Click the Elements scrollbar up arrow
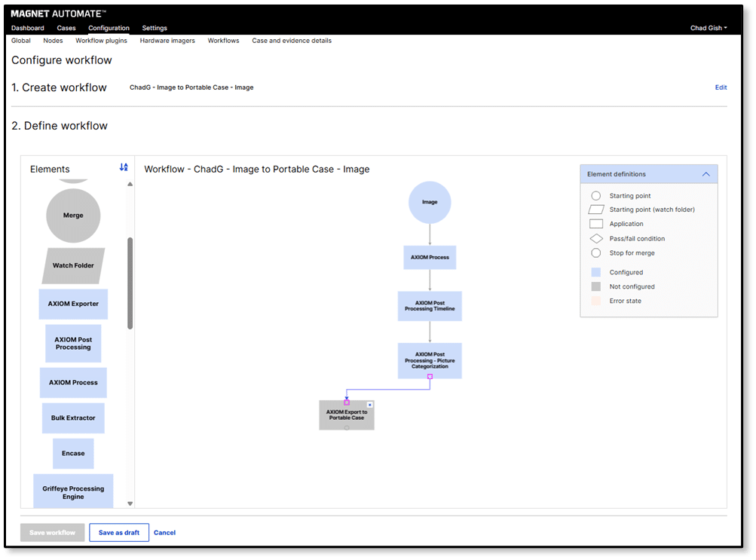The width and height of the screenshot is (756, 560). click(130, 184)
